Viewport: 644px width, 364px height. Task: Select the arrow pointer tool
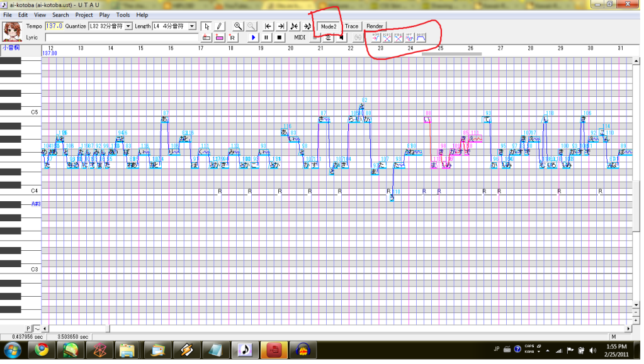(x=206, y=26)
